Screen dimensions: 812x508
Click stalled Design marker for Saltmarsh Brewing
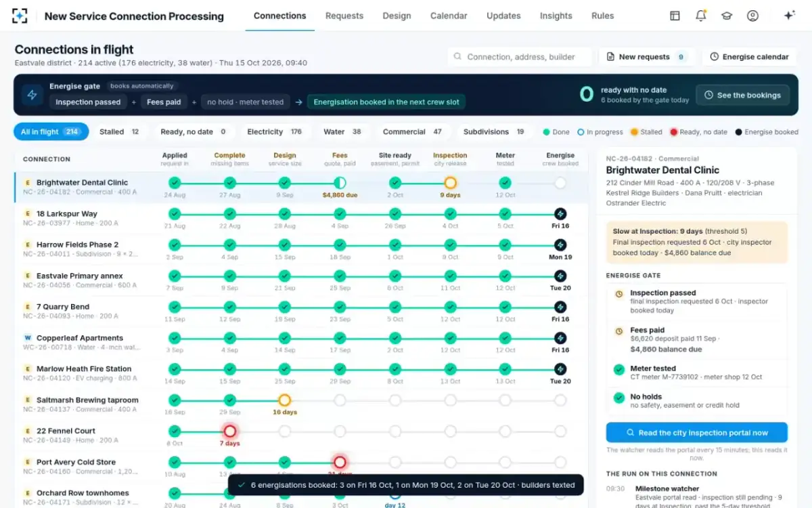(285, 400)
